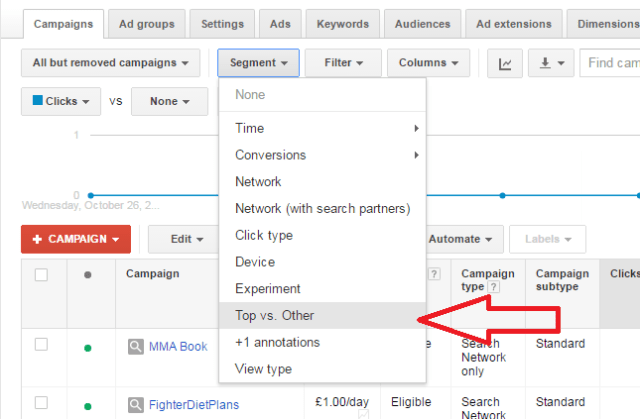Open the MMA Book campaign link
The height and width of the screenshot is (419, 640).
point(178,347)
